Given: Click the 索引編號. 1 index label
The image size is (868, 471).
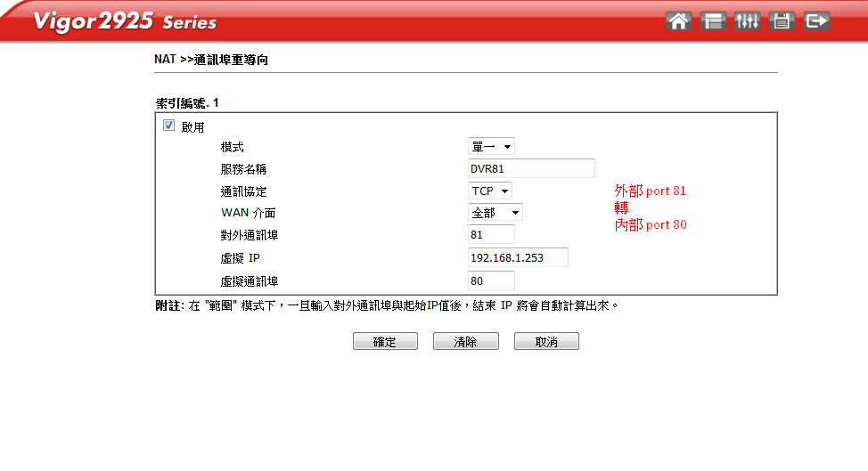Looking at the screenshot, I should (x=187, y=103).
